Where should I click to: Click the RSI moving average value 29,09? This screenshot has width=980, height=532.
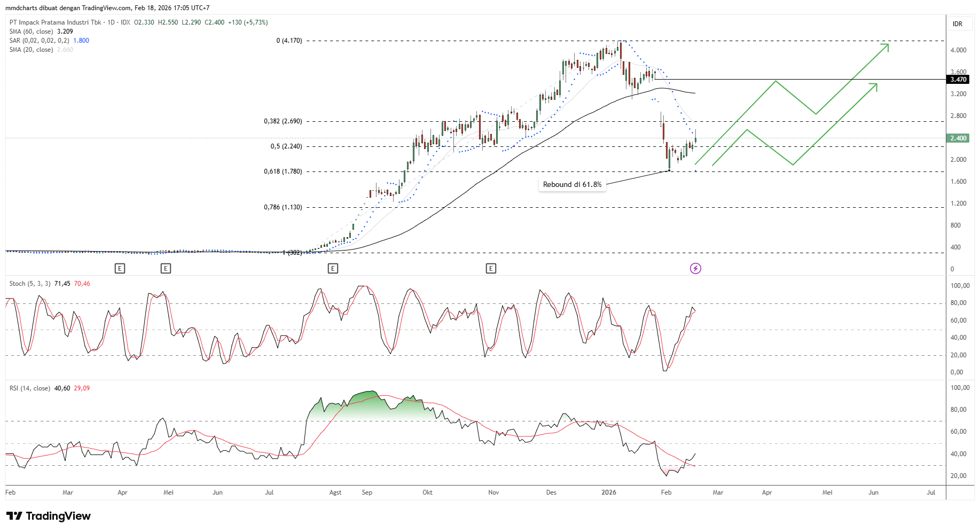[x=82, y=388]
